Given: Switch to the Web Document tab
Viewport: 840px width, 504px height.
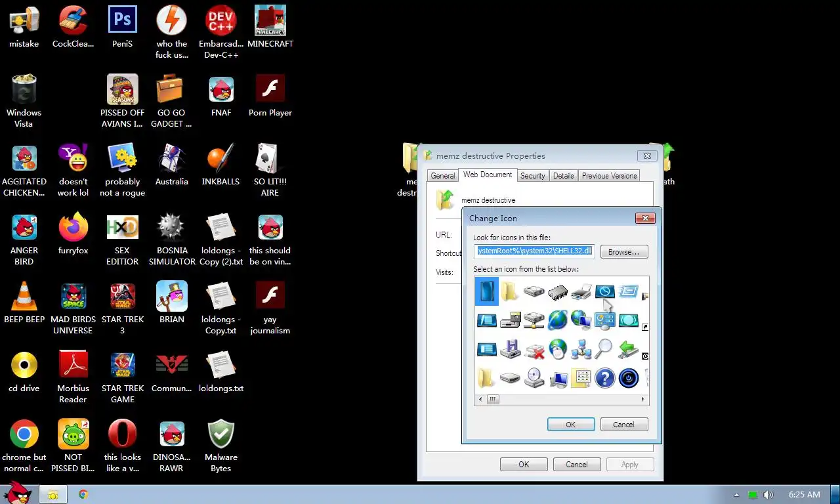Looking at the screenshot, I should click(487, 175).
